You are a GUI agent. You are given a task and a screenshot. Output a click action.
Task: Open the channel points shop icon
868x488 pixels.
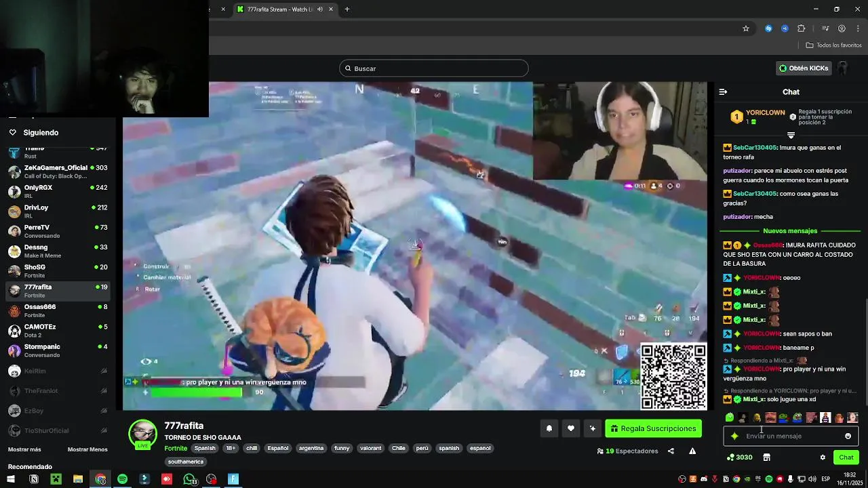(x=766, y=457)
